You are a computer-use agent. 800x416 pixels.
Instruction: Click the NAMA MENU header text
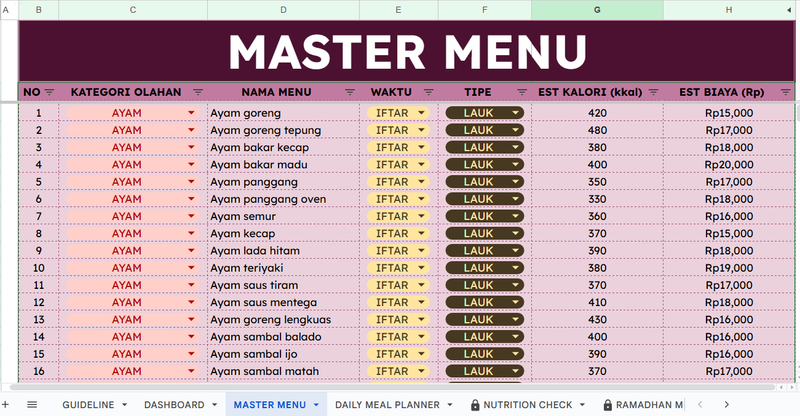pyautogui.click(x=276, y=92)
